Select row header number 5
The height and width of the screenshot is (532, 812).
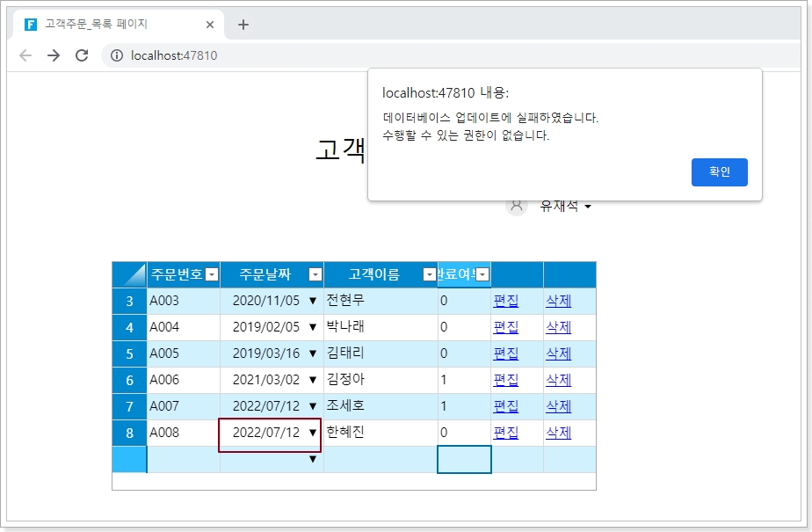click(x=130, y=353)
